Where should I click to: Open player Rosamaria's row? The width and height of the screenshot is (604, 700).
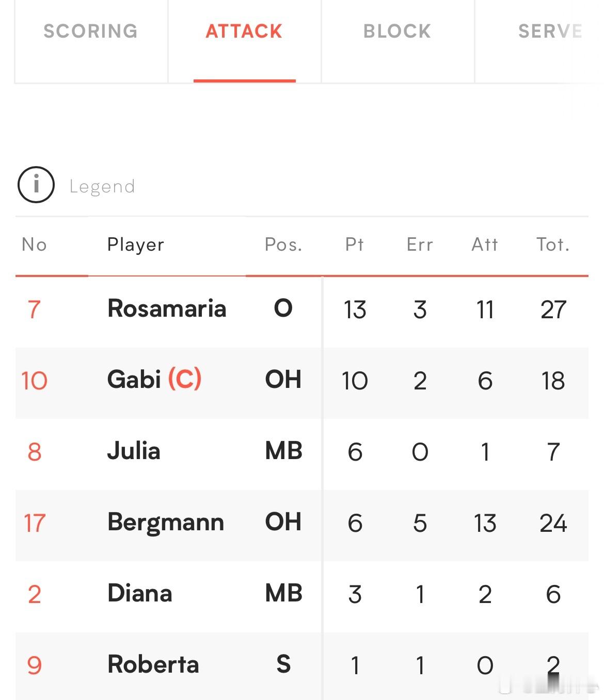coord(302,310)
